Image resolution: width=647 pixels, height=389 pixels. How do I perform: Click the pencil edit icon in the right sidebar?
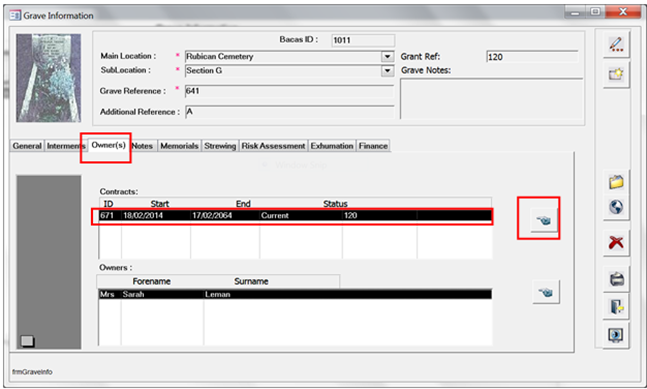(x=616, y=44)
